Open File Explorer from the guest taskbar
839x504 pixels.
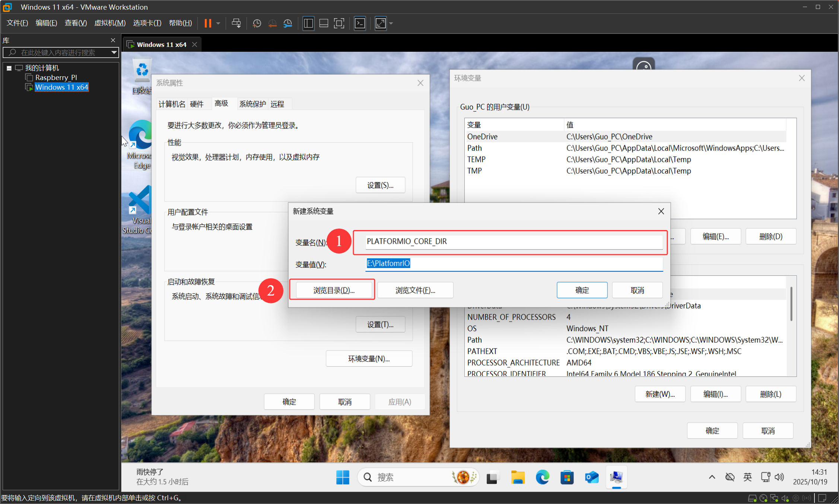tap(518, 477)
